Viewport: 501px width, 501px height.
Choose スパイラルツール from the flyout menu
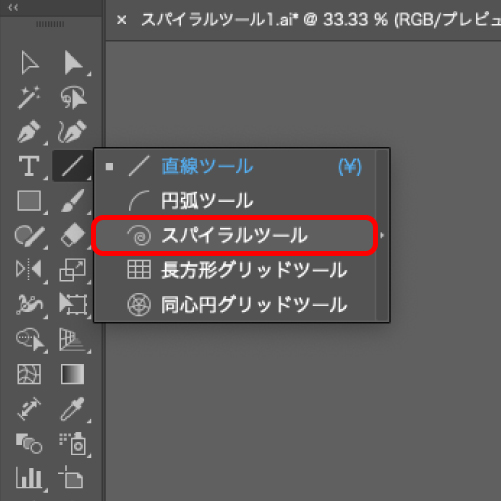(x=235, y=236)
